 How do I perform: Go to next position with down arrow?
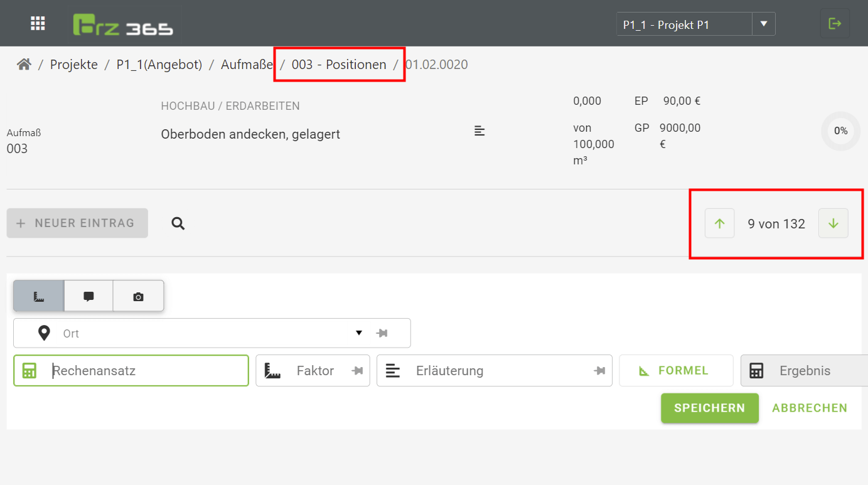pos(833,223)
